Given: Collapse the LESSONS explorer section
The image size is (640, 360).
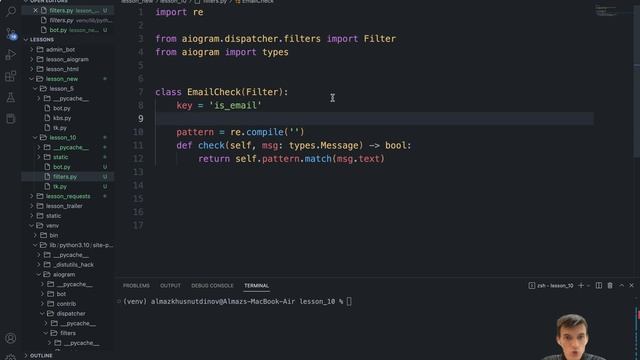Looking at the screenshot, I should coord(42,40).
